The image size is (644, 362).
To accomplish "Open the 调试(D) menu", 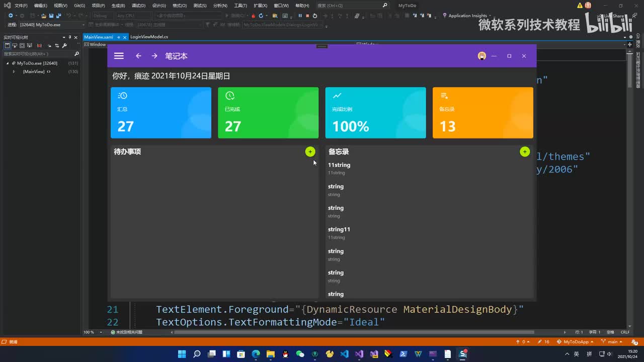I will click(138, 6).
